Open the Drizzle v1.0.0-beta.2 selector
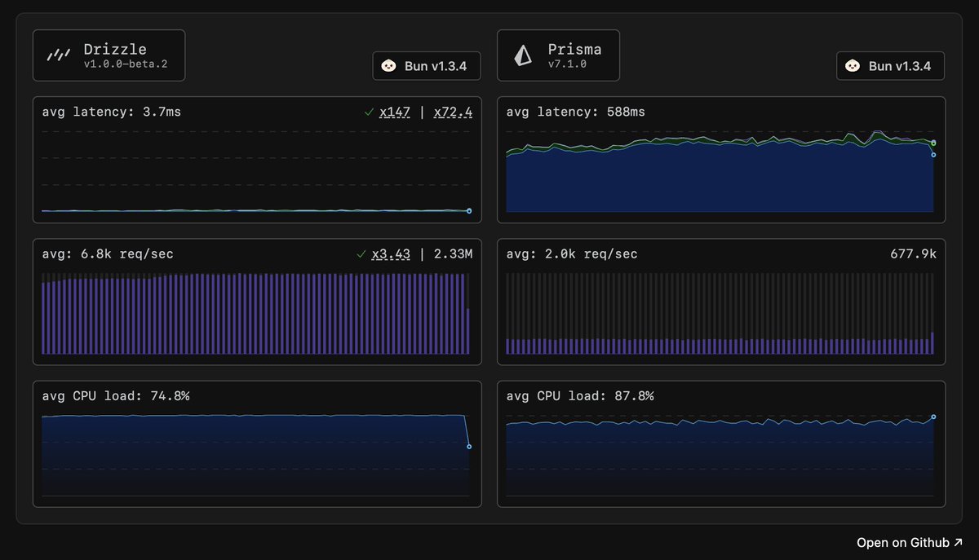Viewport: 979px width, 560px height. (109, 55)
